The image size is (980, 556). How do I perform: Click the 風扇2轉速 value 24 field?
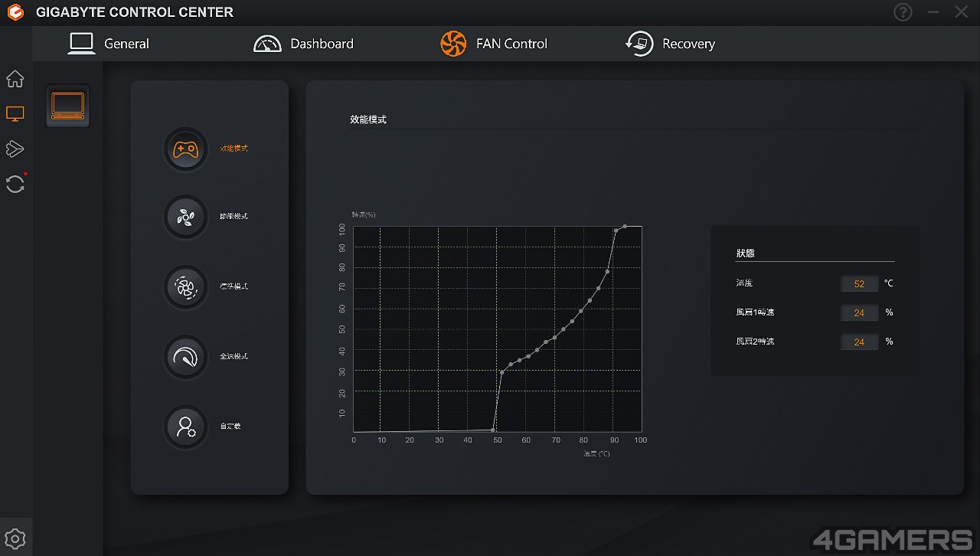(x=859, y=342)
